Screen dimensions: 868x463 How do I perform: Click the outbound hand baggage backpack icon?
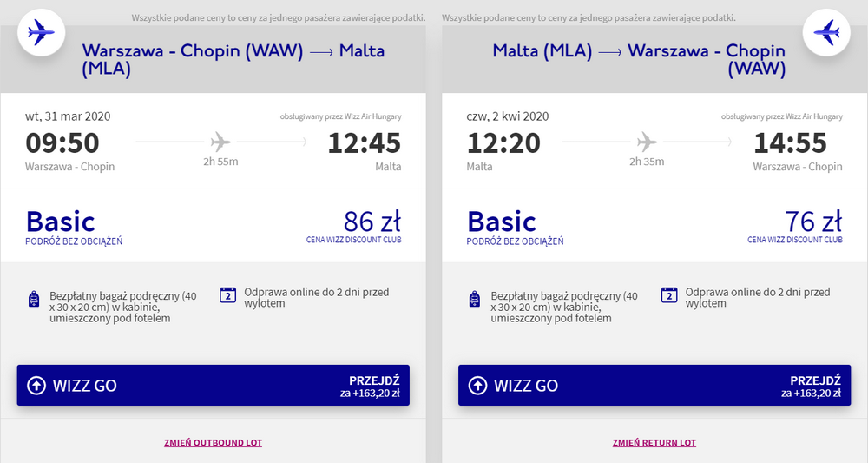[34, 299]
